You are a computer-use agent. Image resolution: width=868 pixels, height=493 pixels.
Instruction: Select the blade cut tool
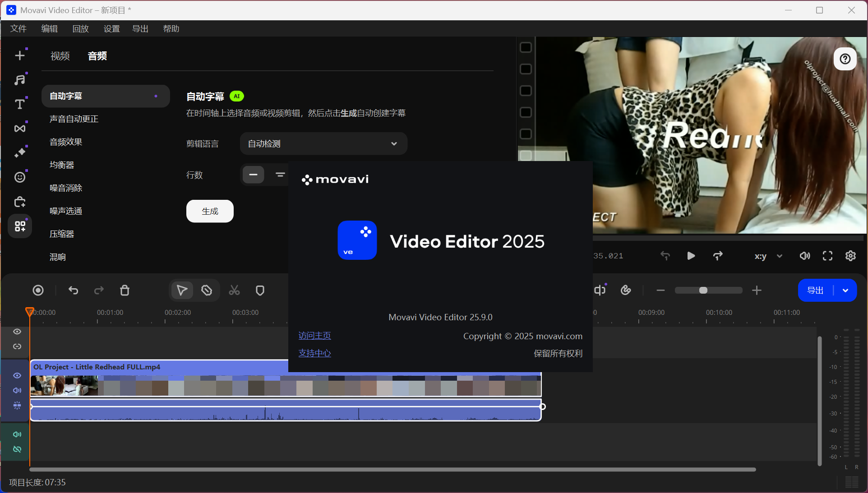pos(207,290)
